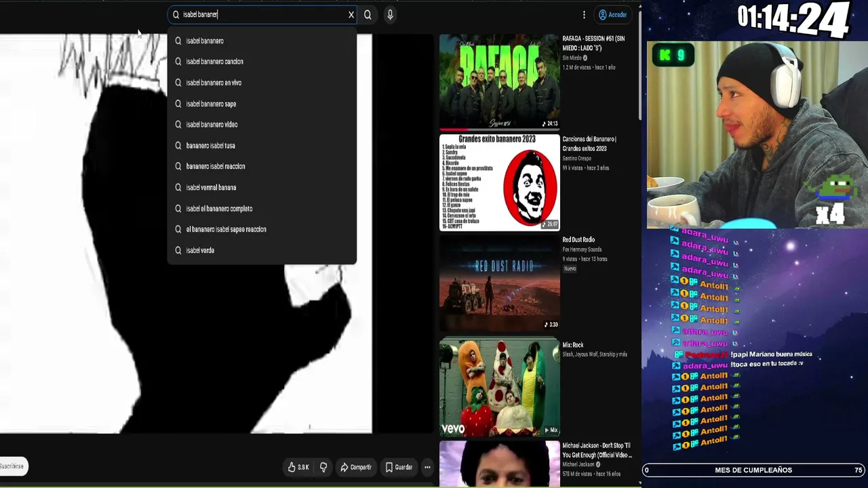Screen dimensions: 868x488
Task: Click the 'Slash, Joyous Wolf, Starship y más' text
Action: tap(595, 354)
